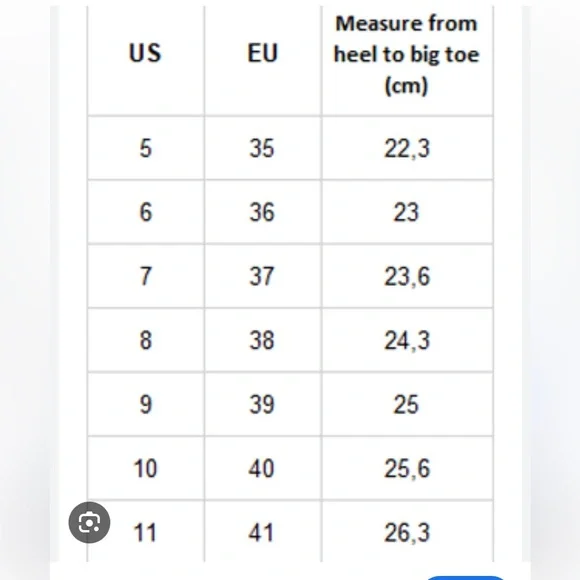Click the blue button at bottom edge
The height and width of the screenshot is (580, 580).
[465, 577]
